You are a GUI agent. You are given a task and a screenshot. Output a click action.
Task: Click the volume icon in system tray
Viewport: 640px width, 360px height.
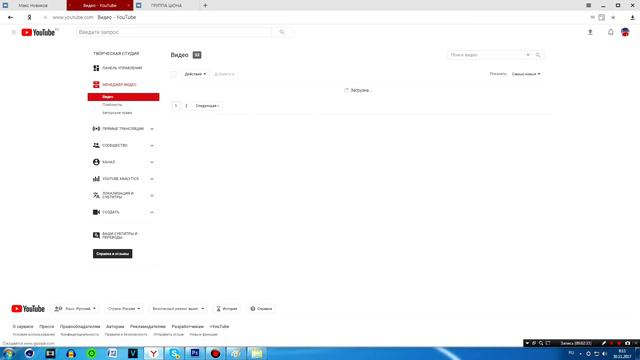[x=604, y=354]
